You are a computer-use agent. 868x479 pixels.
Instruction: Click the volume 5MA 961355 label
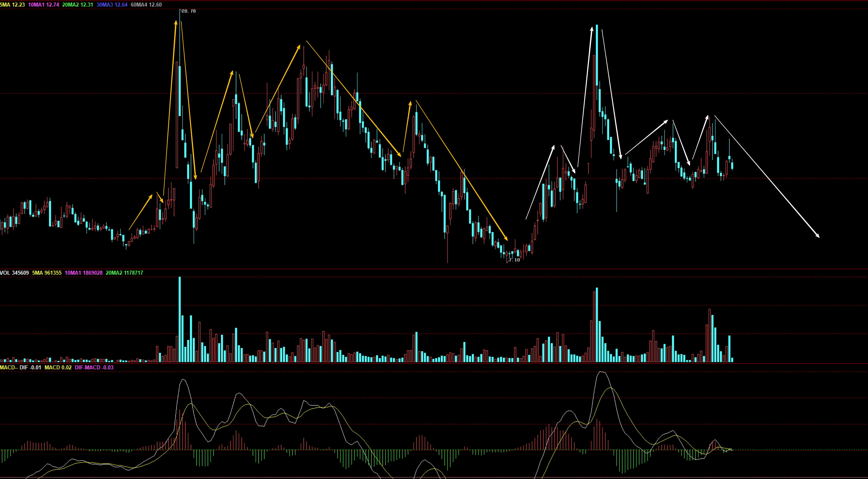[47, 273]
